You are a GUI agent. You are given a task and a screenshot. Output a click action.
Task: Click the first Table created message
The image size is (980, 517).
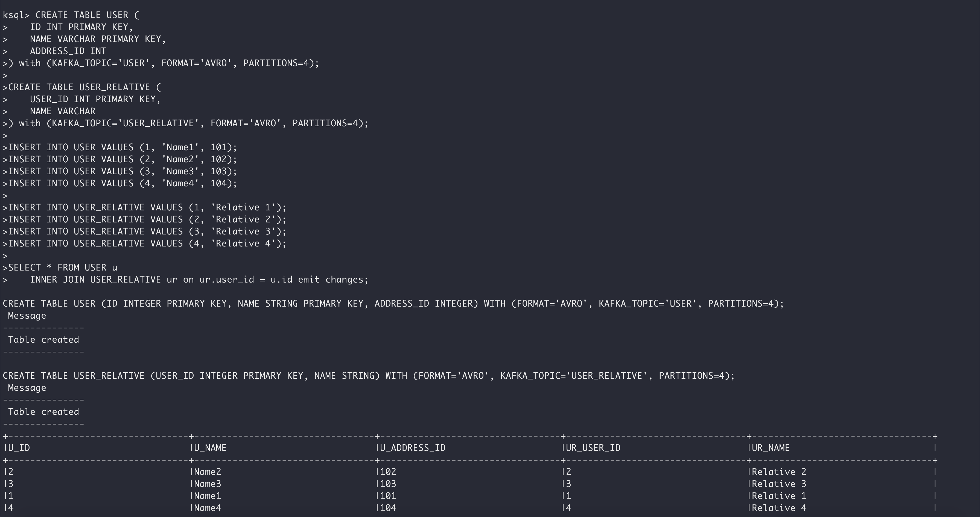[43, 339]
